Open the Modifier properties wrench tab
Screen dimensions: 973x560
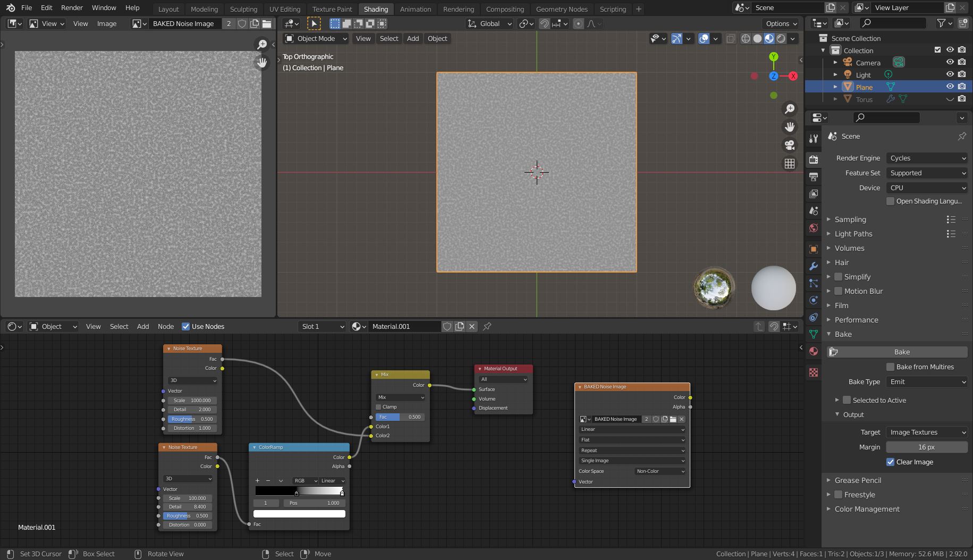coord(813,266)
